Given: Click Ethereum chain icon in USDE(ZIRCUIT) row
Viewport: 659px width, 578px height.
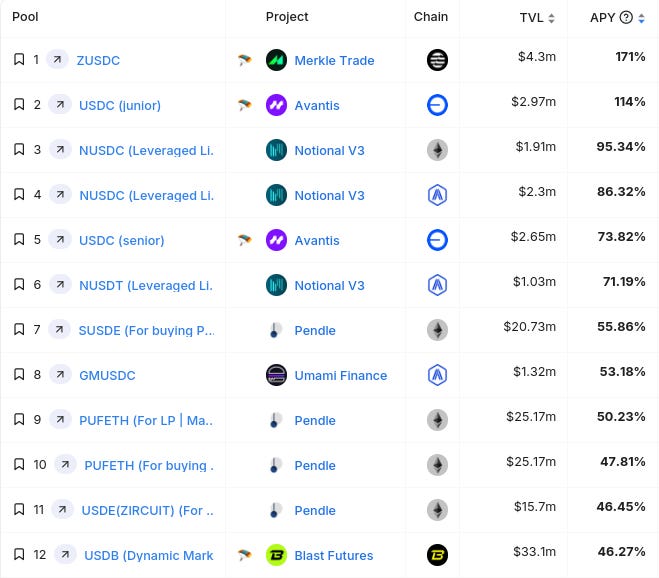Looking at the screenshot, I should [x=437, y=510].
